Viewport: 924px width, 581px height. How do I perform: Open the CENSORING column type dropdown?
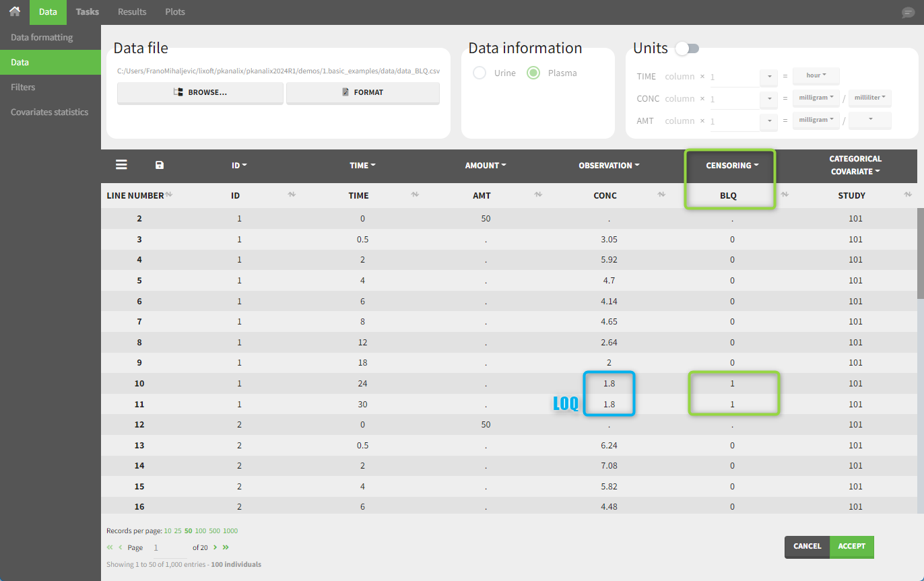731,166
